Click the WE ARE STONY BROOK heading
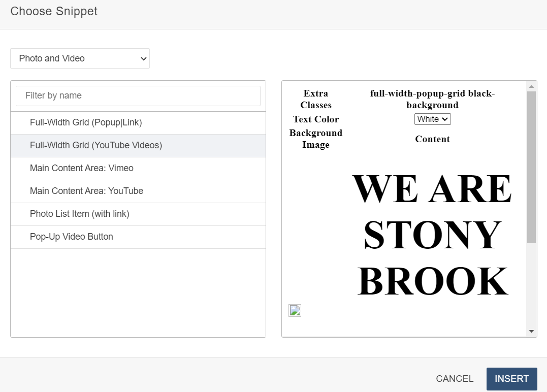 pos(432,235)
